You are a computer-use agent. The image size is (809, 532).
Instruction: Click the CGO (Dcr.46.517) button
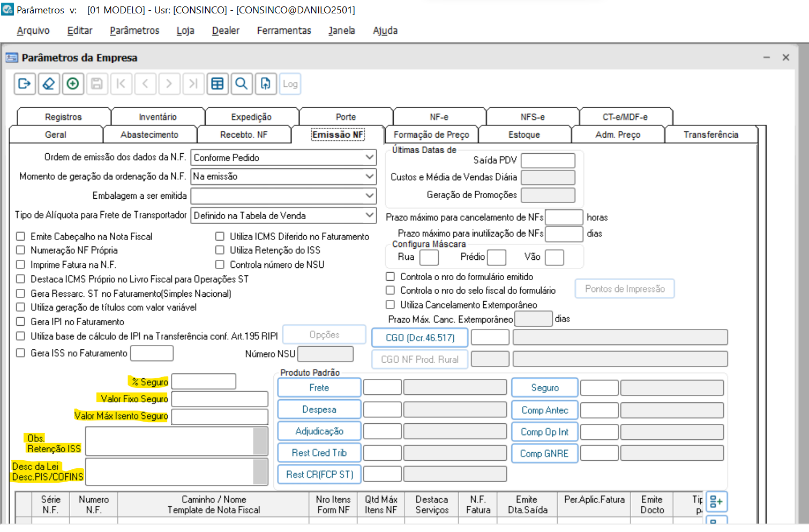[x=420, y=338]
